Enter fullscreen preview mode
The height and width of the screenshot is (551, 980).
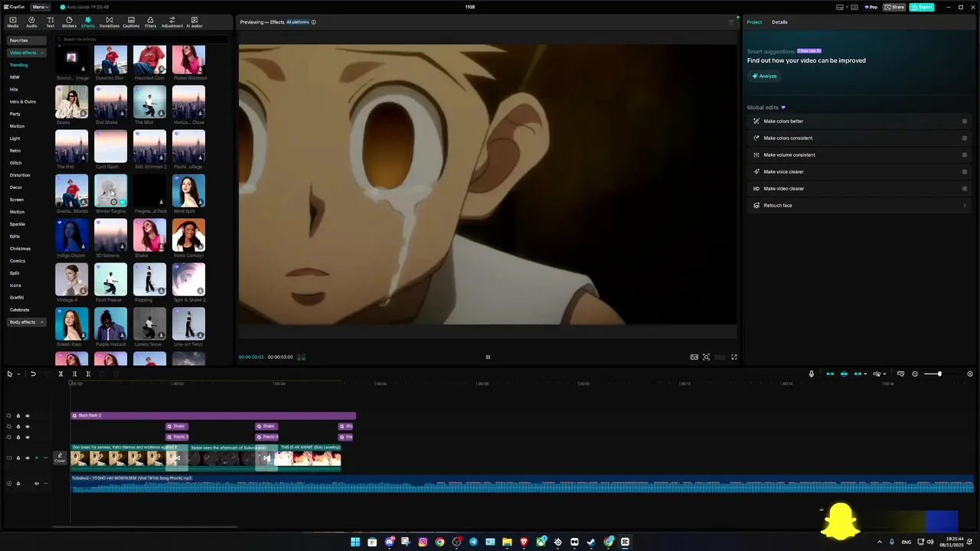pyautogui.click(x=734, y=357)
